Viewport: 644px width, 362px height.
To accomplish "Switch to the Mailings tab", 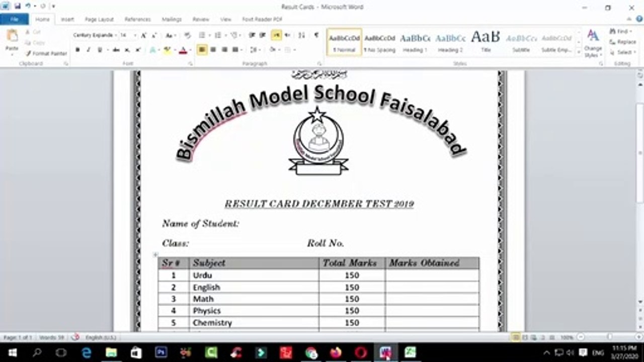I will 172,19.
